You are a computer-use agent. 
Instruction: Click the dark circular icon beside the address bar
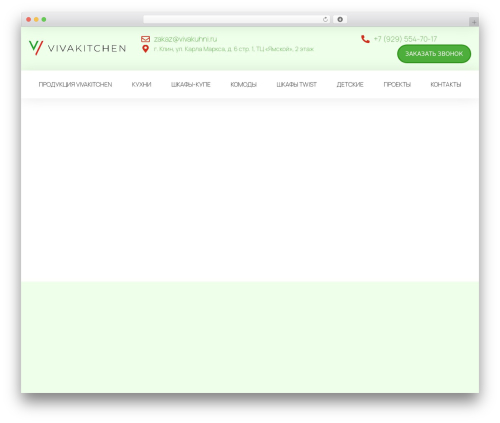340,19
